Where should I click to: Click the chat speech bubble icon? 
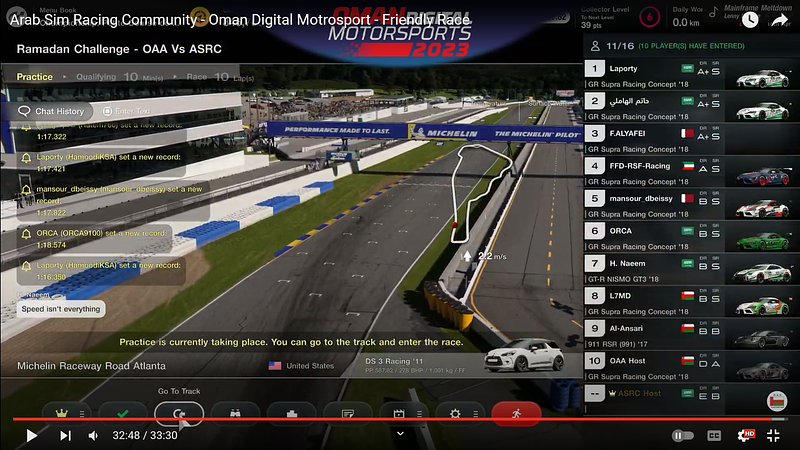pos(24,111)
